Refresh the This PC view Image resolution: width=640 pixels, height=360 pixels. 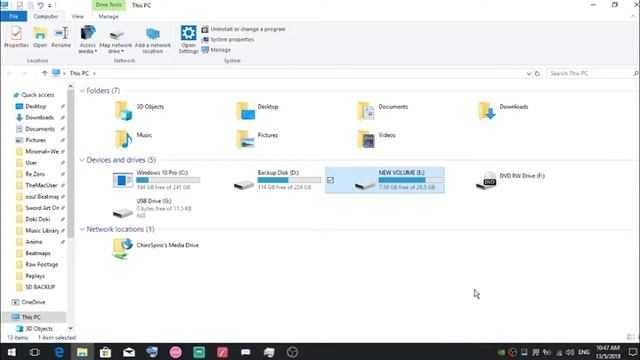click(x=537, y=73)
